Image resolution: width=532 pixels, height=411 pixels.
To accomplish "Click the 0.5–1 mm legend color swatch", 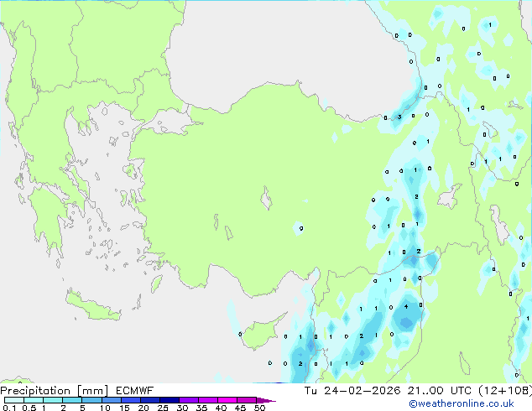I will point(34,400).
